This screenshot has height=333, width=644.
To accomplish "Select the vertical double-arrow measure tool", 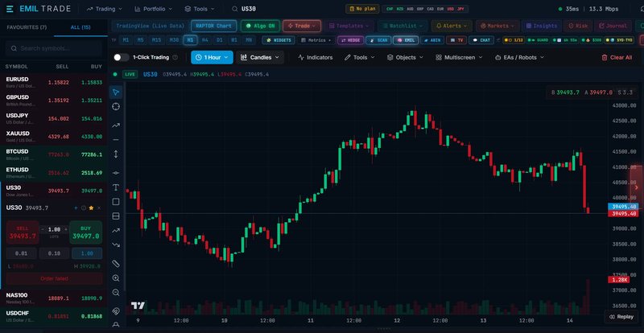I will coord(116,154).
